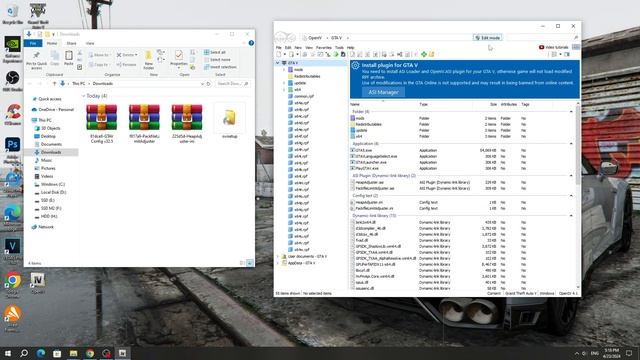Click the magnifier search icon in OpenIV
This screenshot has width=640, height=360.
pos(576,38)
